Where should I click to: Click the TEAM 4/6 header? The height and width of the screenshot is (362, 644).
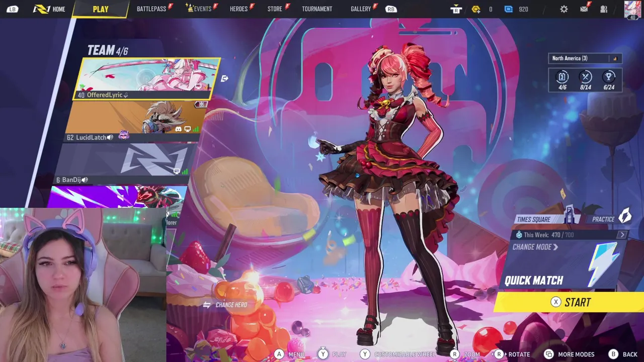108,50
